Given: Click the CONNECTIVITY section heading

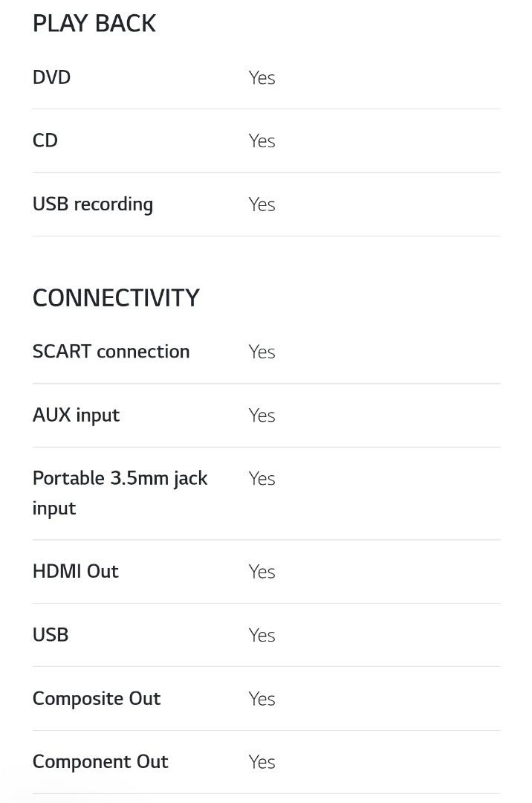Looking at the screenshot, I should (x=116, y=298).
